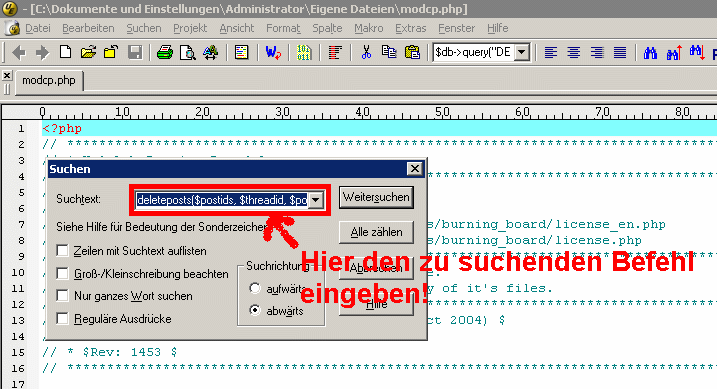Open file using the open folder icon
This screenshot has height=389, width=717.
click(x=88, y=52)
